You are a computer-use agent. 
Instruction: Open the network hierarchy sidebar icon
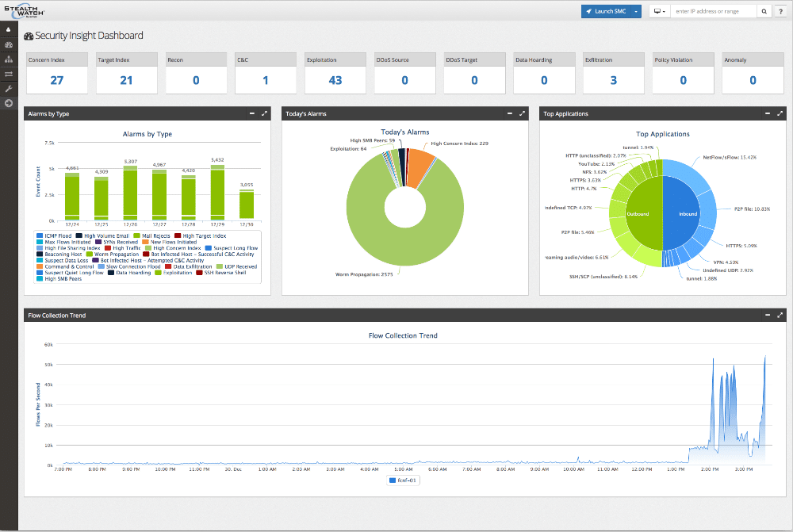click(x=9, y=59)
